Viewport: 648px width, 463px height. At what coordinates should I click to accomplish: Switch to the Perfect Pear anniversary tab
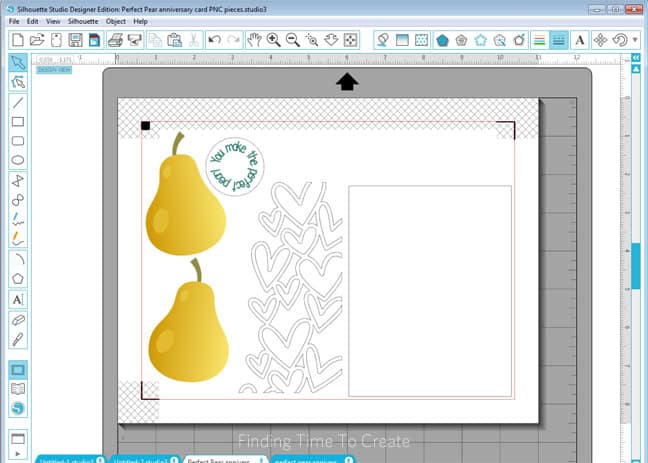[224, 459]
